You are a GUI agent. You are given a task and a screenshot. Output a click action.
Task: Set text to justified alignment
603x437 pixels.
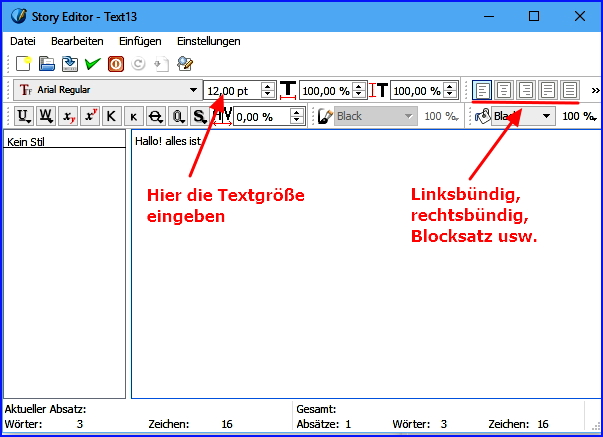[548, 90]
